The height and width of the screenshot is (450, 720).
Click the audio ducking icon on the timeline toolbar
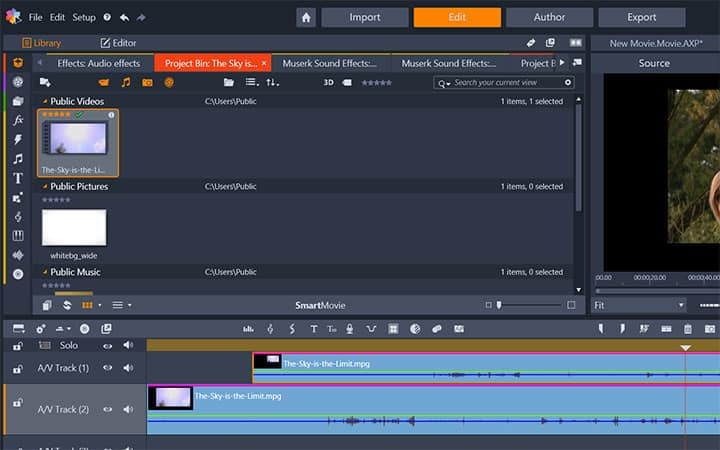(371, 329)
